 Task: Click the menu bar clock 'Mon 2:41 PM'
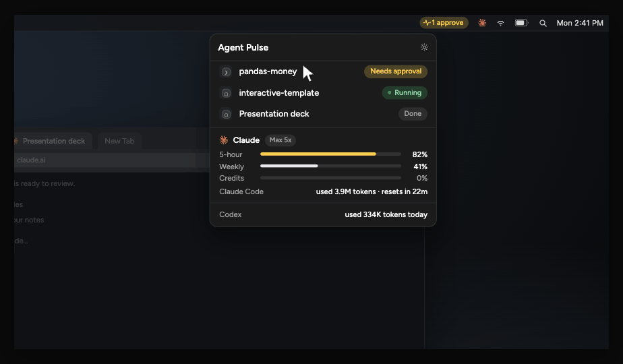point(580,23)
